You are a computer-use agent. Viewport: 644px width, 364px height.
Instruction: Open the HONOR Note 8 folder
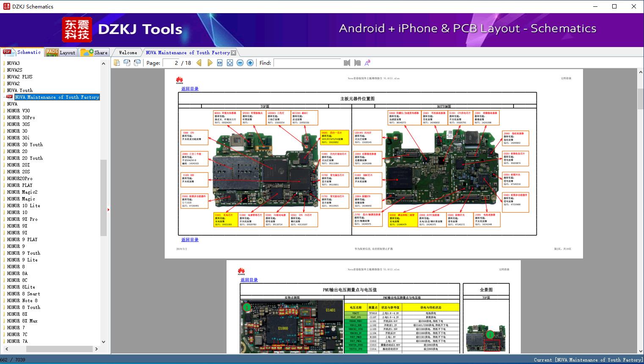click(x=22, y=300)
